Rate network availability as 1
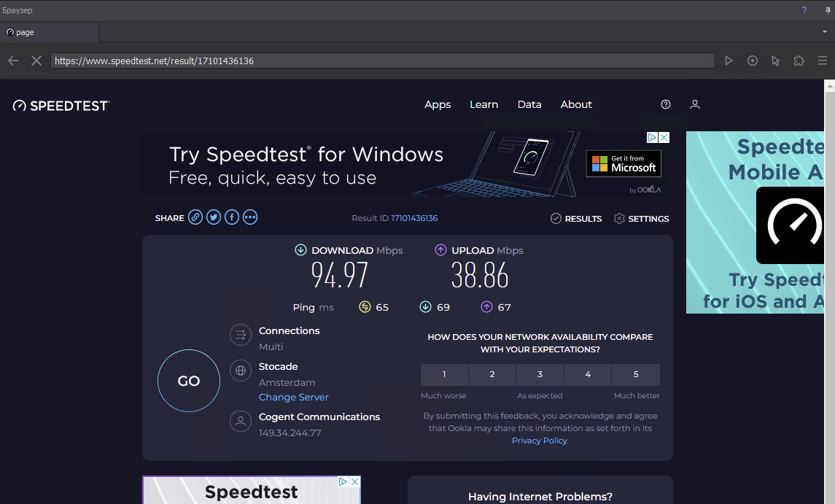The width and height of the screenshot is (835, 504). [444, 375]
